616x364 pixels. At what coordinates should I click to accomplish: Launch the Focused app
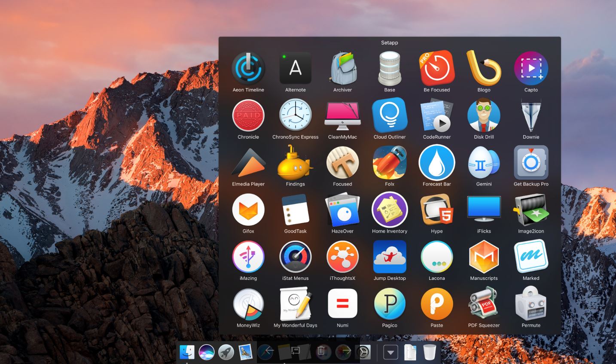(343, 163)
